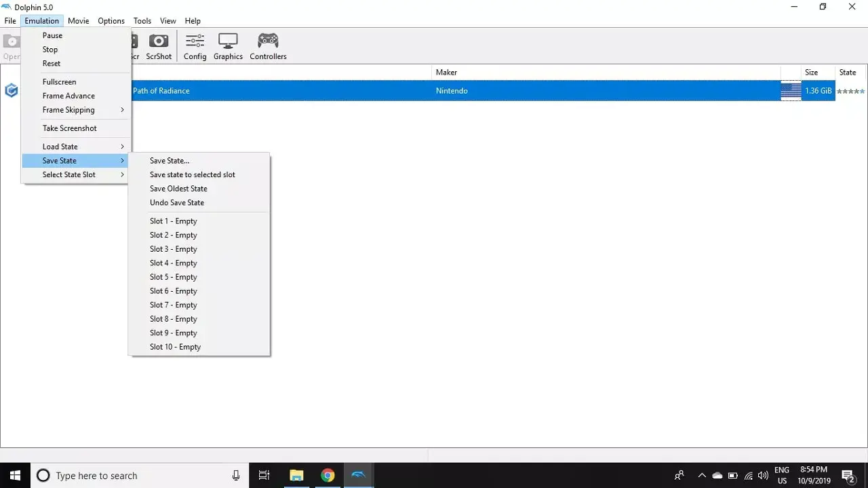
Task: Open the View menu
Action: (168, 21)
